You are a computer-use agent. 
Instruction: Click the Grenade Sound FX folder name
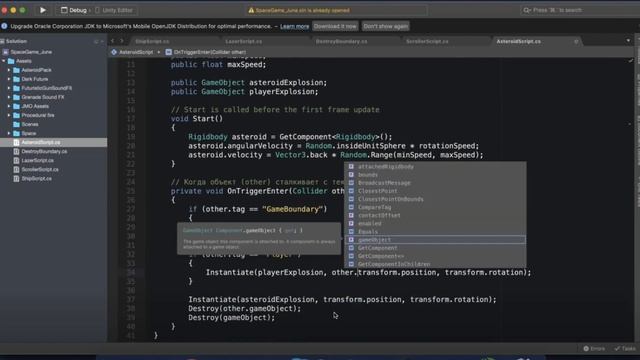(43, 97)
